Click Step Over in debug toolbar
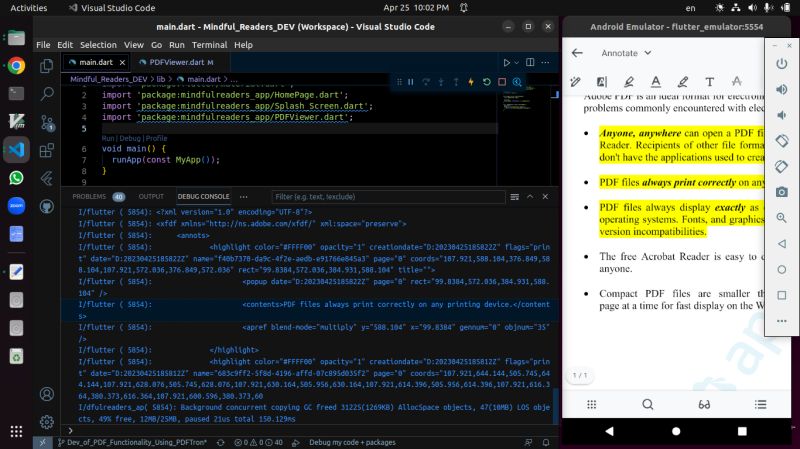Image resolution: width=800 pixels, height=449 pixels. point(426,82)
